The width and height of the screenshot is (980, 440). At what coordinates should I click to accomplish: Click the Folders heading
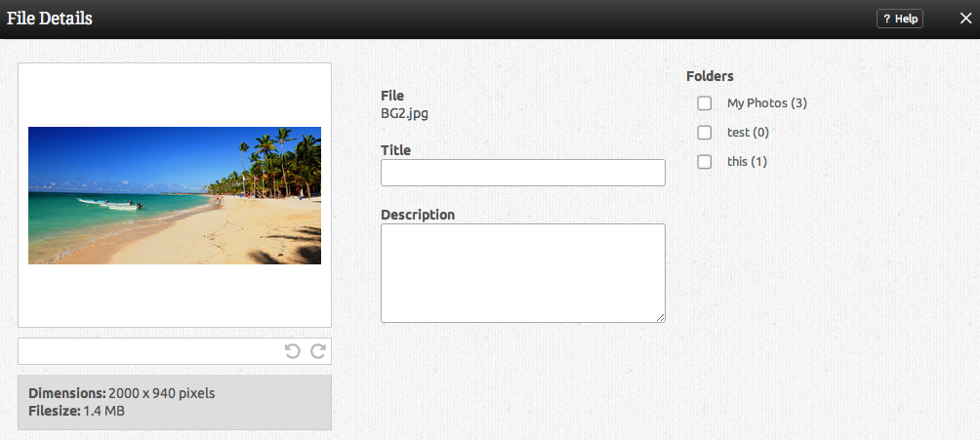[710, 76]
